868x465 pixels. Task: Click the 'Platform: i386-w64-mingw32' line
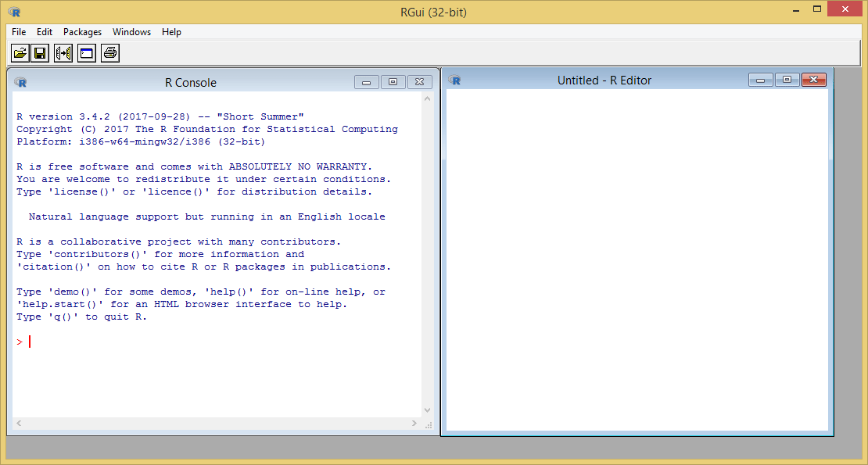tap(141, 141)
